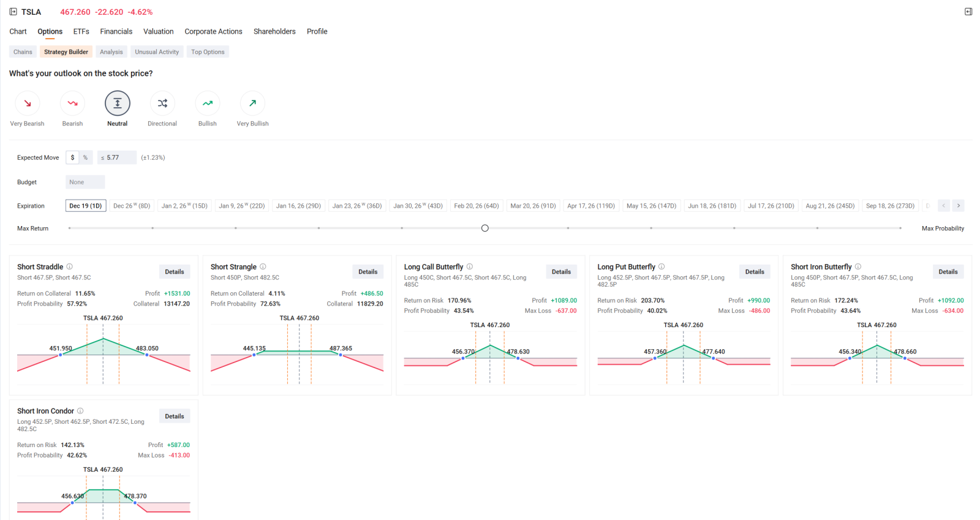
Task: Open the ETFs tab
Action: [x=81, y=31]
